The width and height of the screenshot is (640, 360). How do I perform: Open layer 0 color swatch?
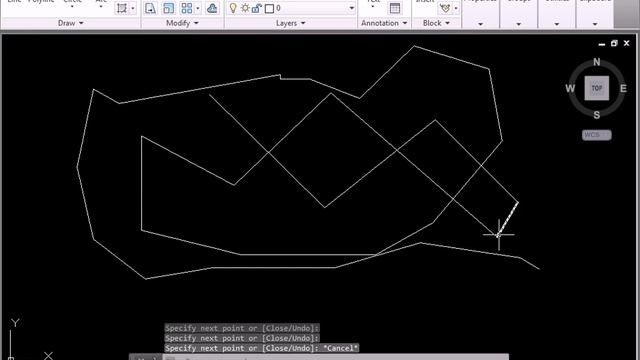(x=269, y=9)
